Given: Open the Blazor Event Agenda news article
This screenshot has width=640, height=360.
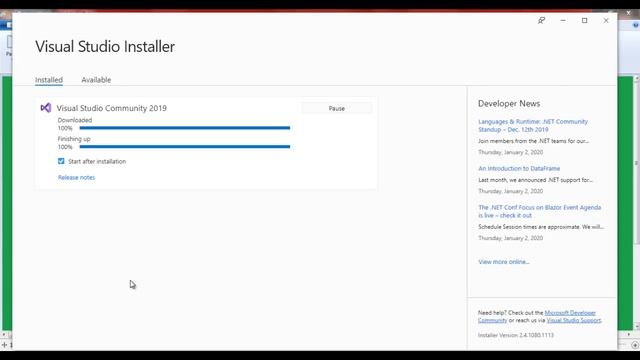Looking at the screenshot, I should click(x=540, y=211).
